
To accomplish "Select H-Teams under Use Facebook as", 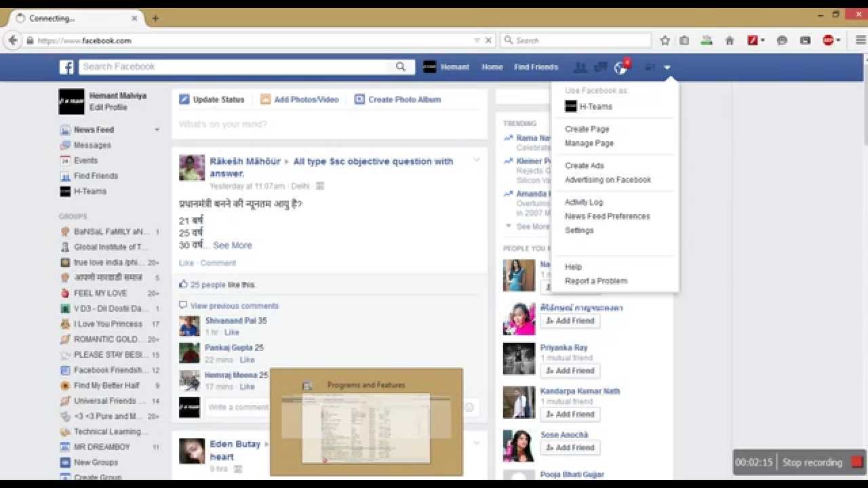I will [x=589, y=106].
